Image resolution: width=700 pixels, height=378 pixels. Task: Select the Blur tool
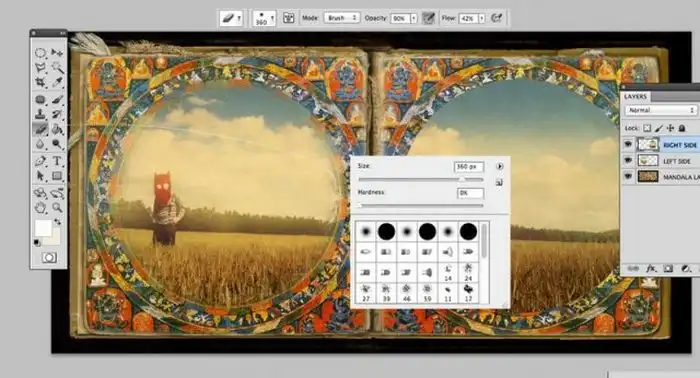(x=40, y=144)
